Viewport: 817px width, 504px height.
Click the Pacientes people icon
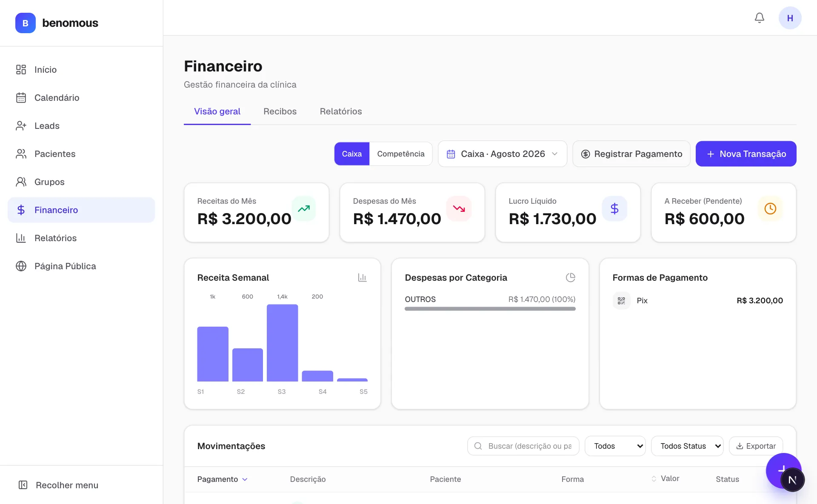tap(21, 154)
